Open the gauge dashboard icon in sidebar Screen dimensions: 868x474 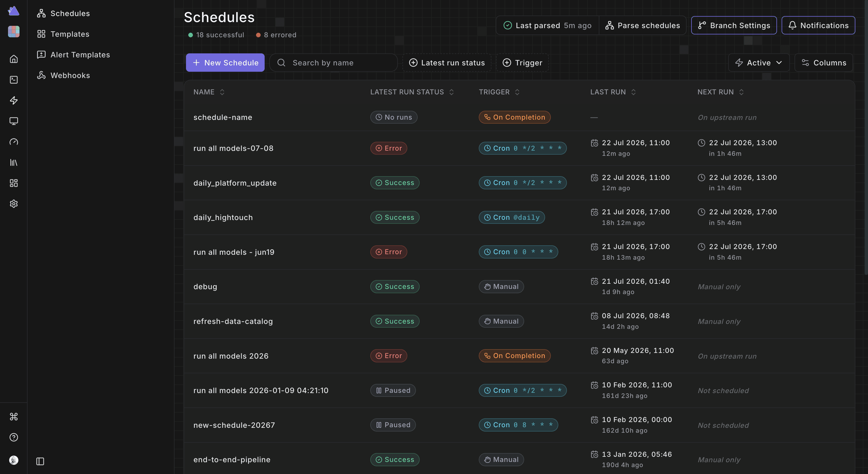click(13, 142)
